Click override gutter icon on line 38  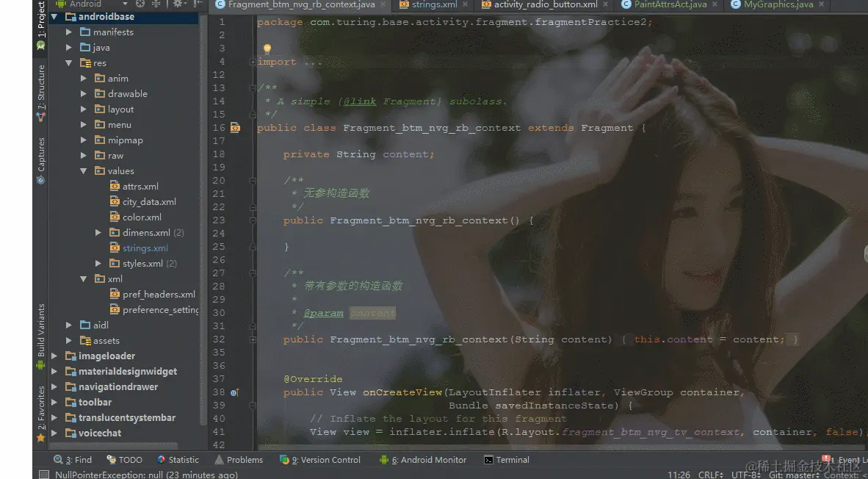(234, 392)
